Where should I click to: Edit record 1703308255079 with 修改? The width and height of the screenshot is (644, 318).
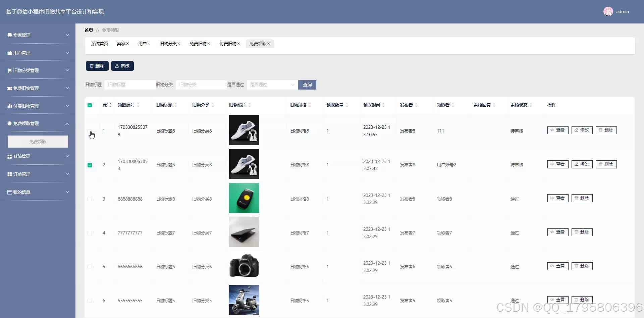582,130
